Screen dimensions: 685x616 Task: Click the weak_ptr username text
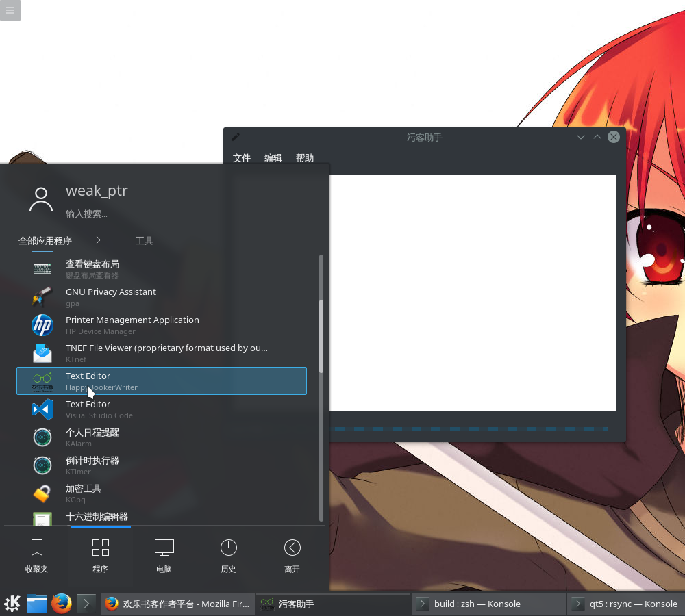coord(97,191)
